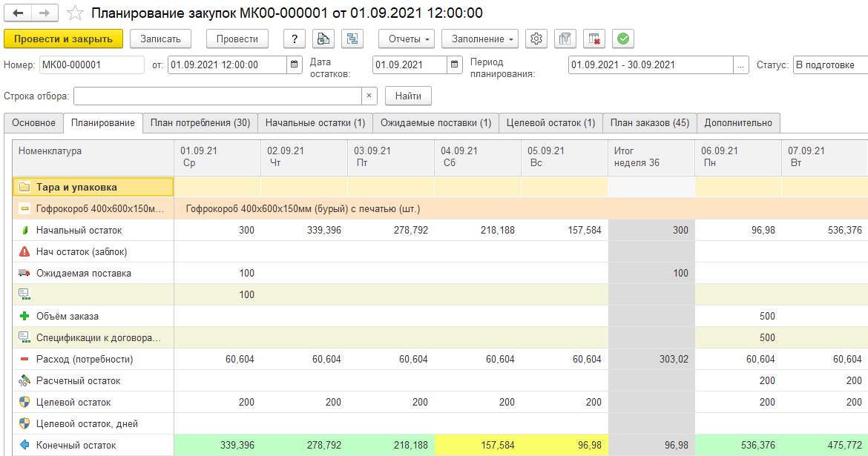Click the table layout toolbar icon
Viewport: 868px width, 456px height.
pos(565,39)
